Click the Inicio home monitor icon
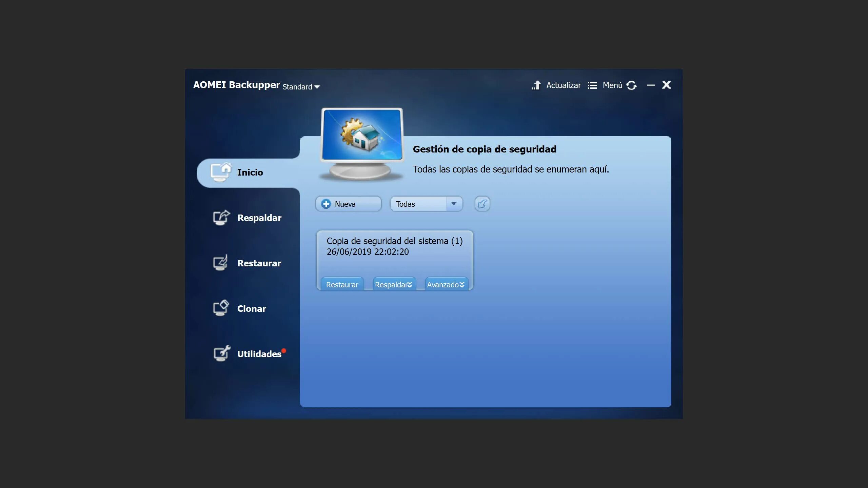The width and height of the screenshot is (868, 488). coord(221,172)
